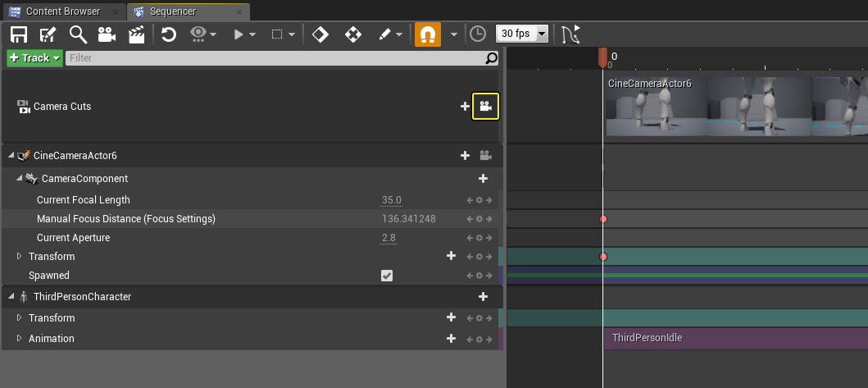Image resolution: width=868 pixels, height=388 pixels.
Task: Click the Render Movie clapperboard icon
Action: 136,34
